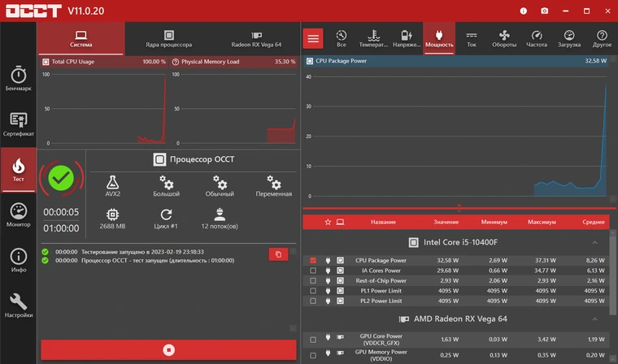The image size is (618, 364).
Task: Show Все sensors category
Action: pyautogui.click(x=342, y=39)
